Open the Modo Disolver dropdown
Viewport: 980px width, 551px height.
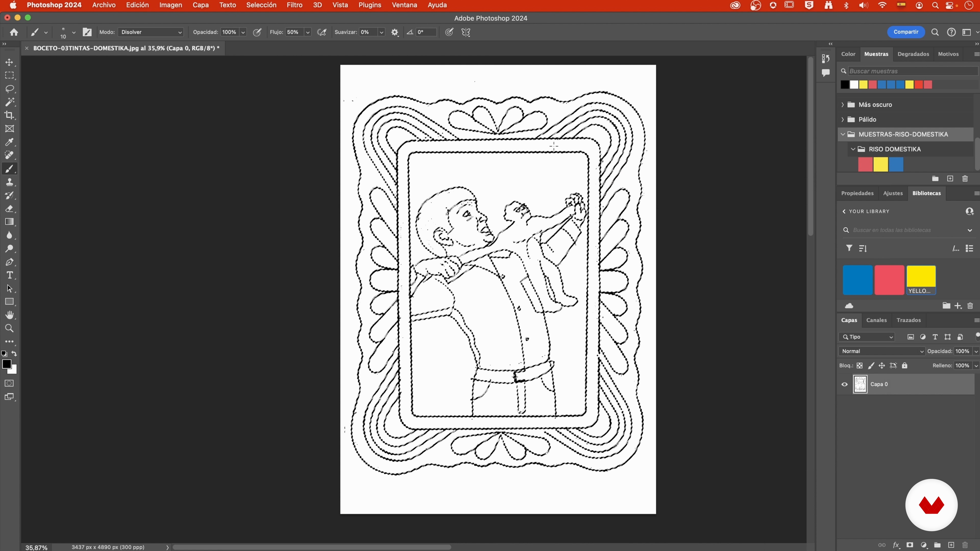[151, 32]
